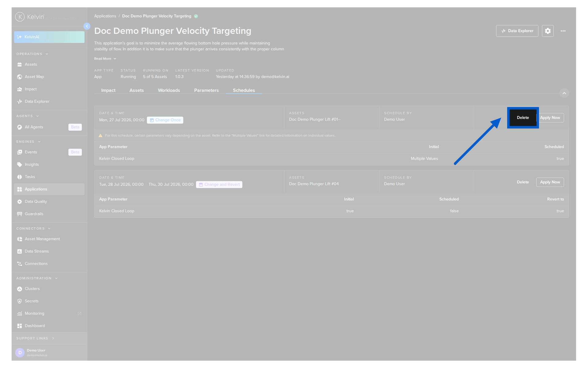The width and height of the screenshot is (588, 368).
Task: Click 'Doc Demo Plunger Lift #04' asset text
Action: coord(314,184)
